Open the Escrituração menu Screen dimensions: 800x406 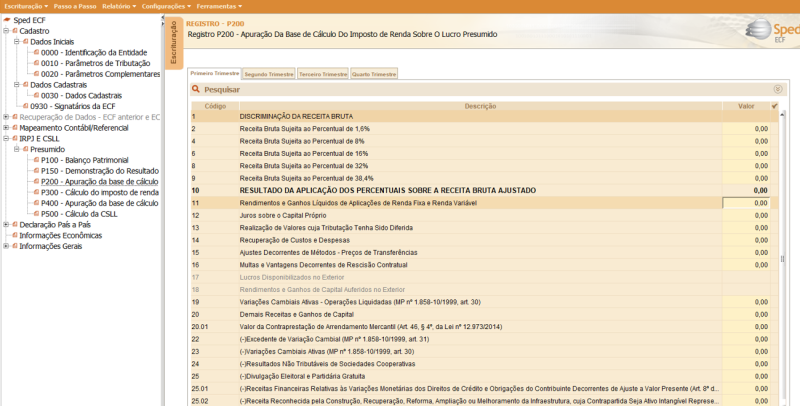pos(26,6)
